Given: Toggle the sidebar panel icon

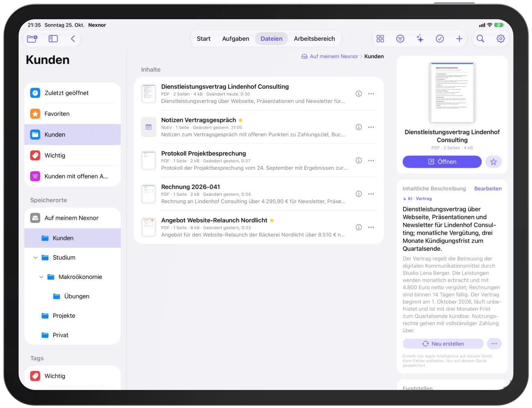Looking at the screenshot, I should 53,39.
